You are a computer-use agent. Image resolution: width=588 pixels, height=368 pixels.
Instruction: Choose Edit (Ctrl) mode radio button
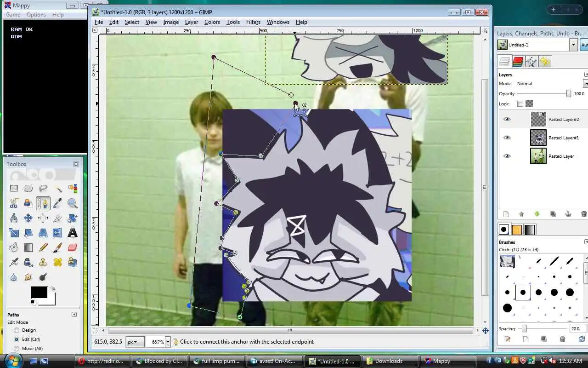click(x=17, y=339)
